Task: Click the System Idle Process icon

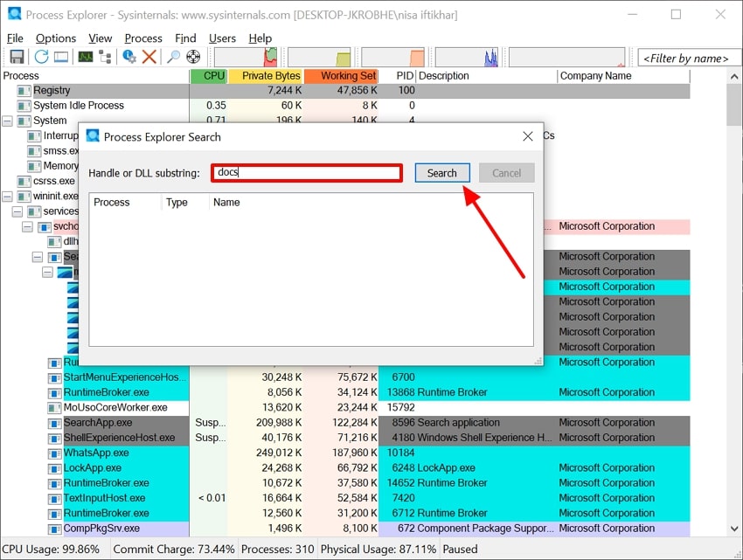Action: coord(24,106)
